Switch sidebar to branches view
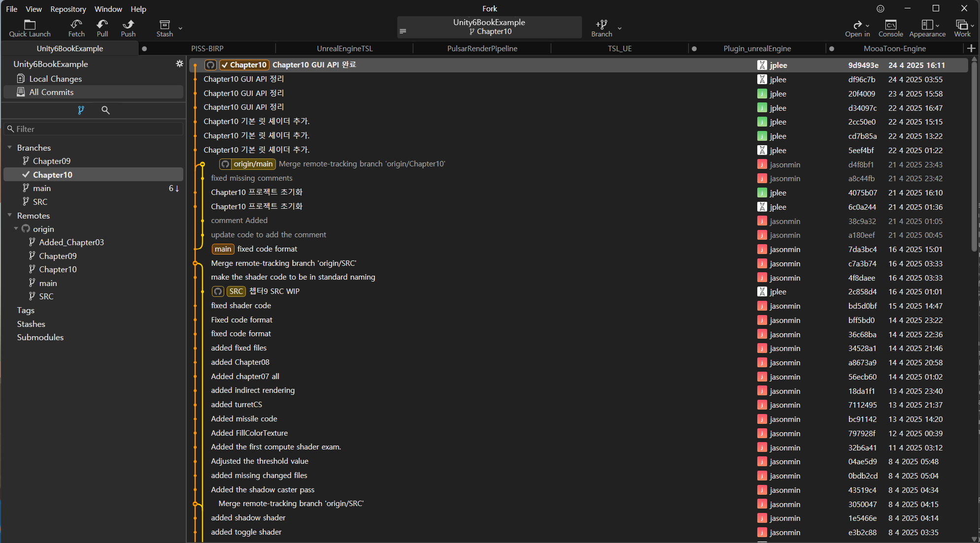This screenshot has width=980, height=543. [x=81, y=110]
